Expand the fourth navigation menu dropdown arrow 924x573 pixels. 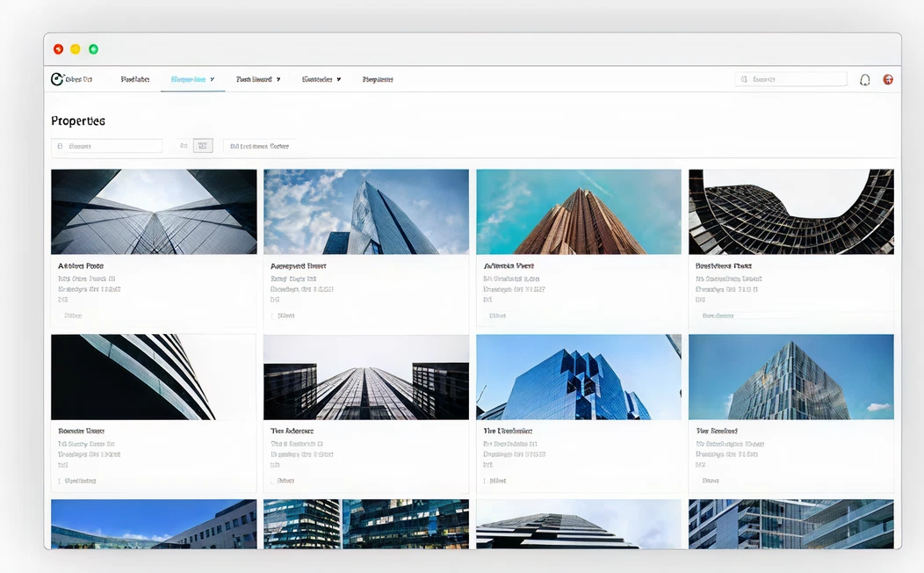[x=338, y=79]
